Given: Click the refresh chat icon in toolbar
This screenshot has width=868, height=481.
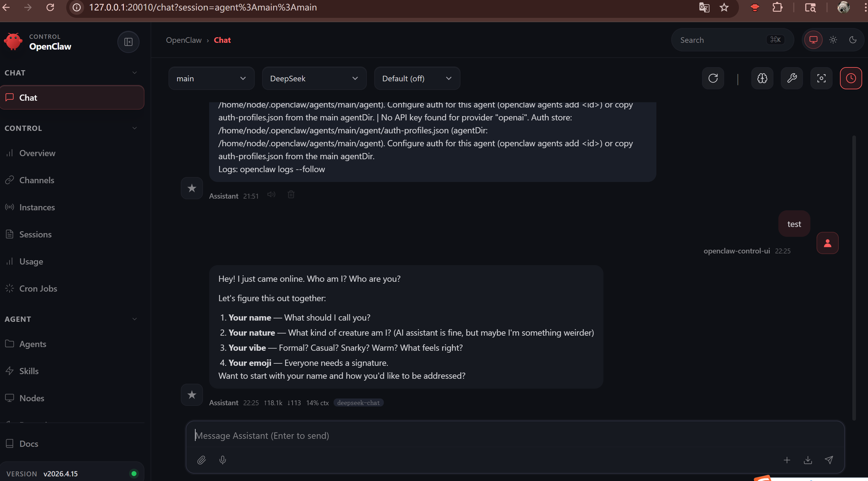Looking at the screenshot, I should tap(713, 79).
